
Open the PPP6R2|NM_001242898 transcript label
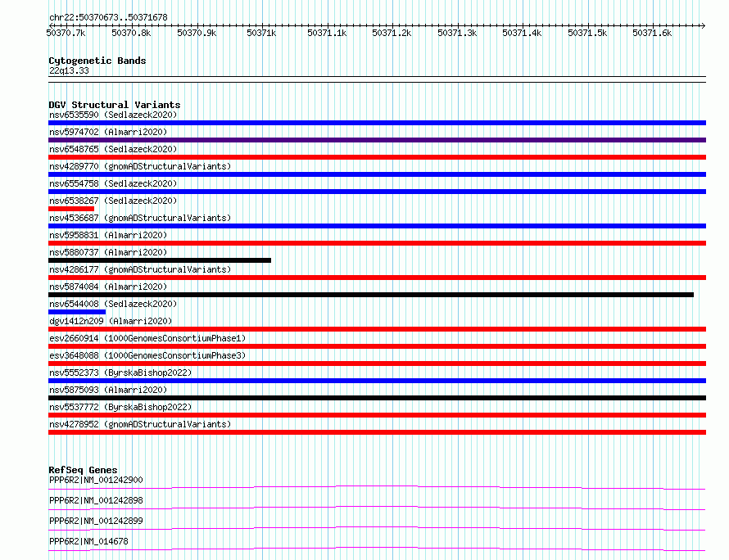pos(96,500)
